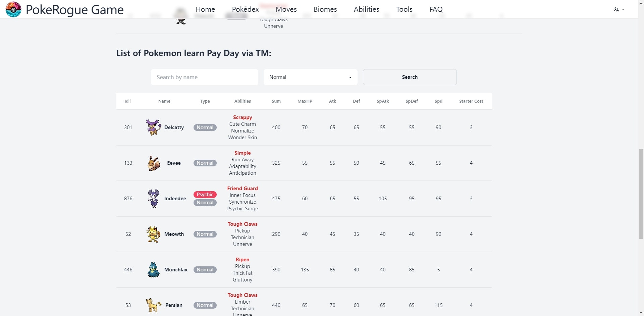The height and width of the screenshot is (316, 644).
Task: Click the Type column header
Action: click(205, 101)
